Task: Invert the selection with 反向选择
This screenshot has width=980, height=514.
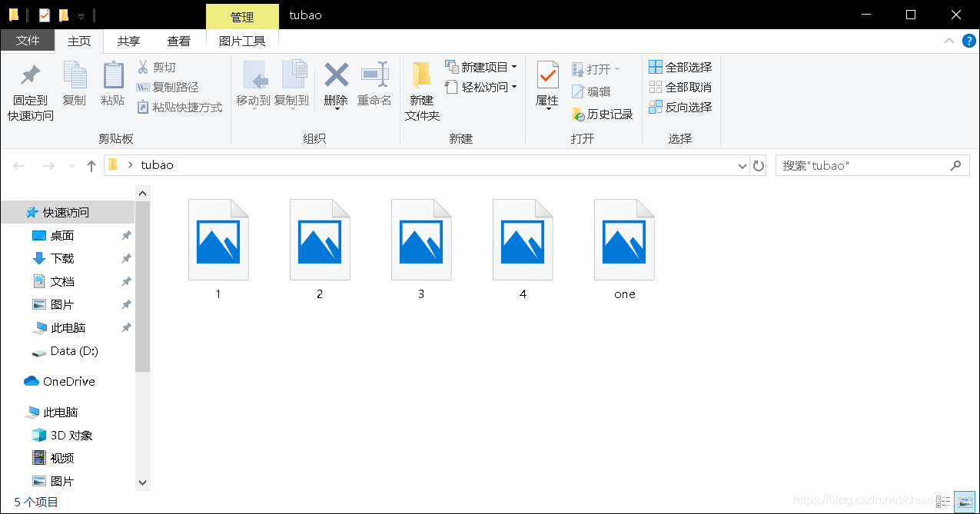Action: coord(680,107)
